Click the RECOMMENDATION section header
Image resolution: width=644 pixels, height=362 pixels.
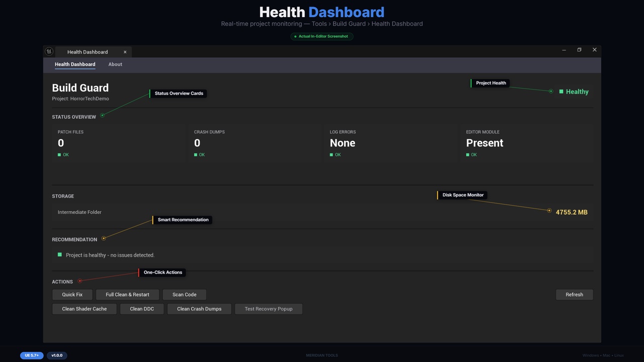(x=74, y=240)
